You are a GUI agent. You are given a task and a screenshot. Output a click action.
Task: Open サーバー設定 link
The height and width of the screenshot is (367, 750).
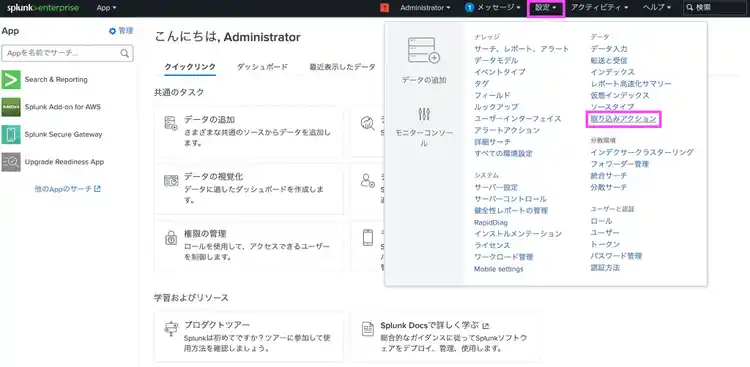(x=496, y=187)
